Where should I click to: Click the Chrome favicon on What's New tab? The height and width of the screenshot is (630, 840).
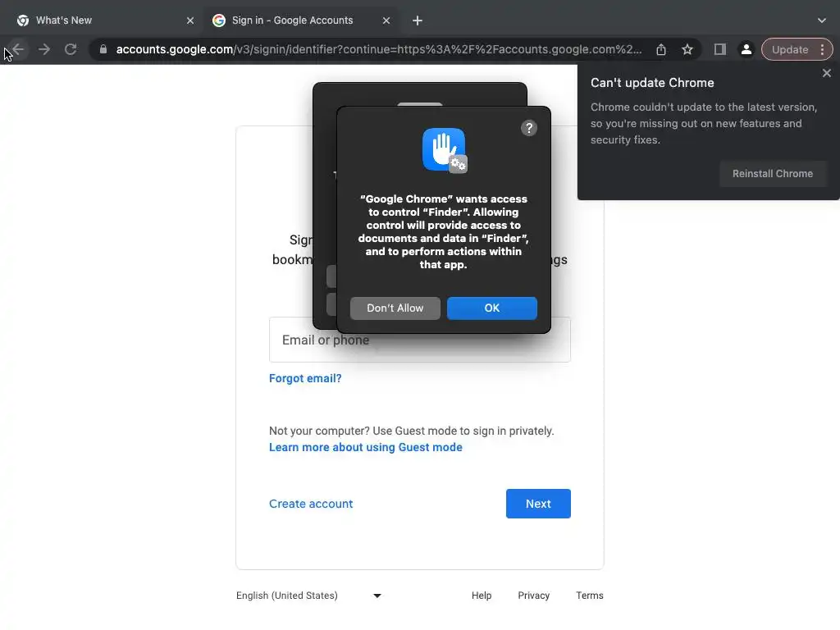[22, 21]
